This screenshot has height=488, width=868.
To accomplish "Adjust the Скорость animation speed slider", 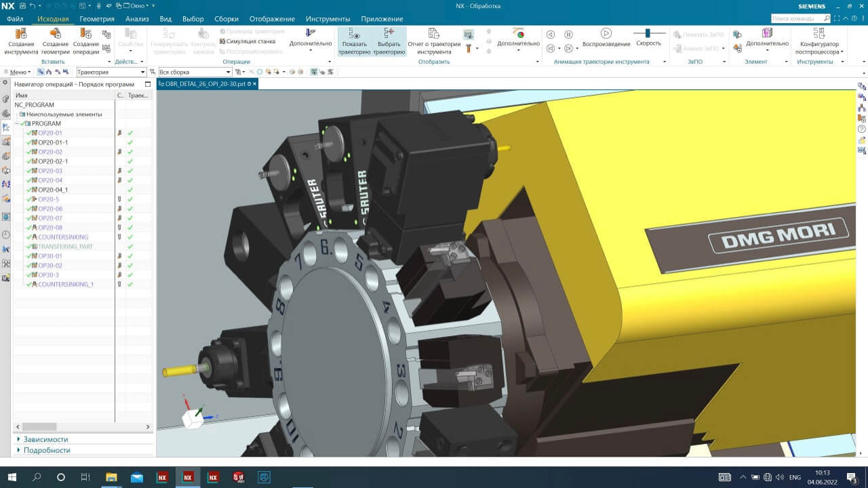I will [648, 33].
